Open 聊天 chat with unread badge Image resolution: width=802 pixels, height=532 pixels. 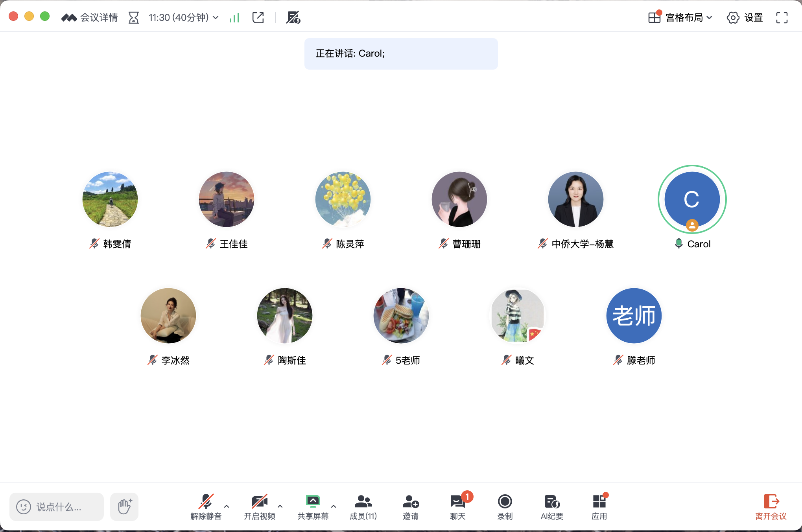click(x=458, y=506)
